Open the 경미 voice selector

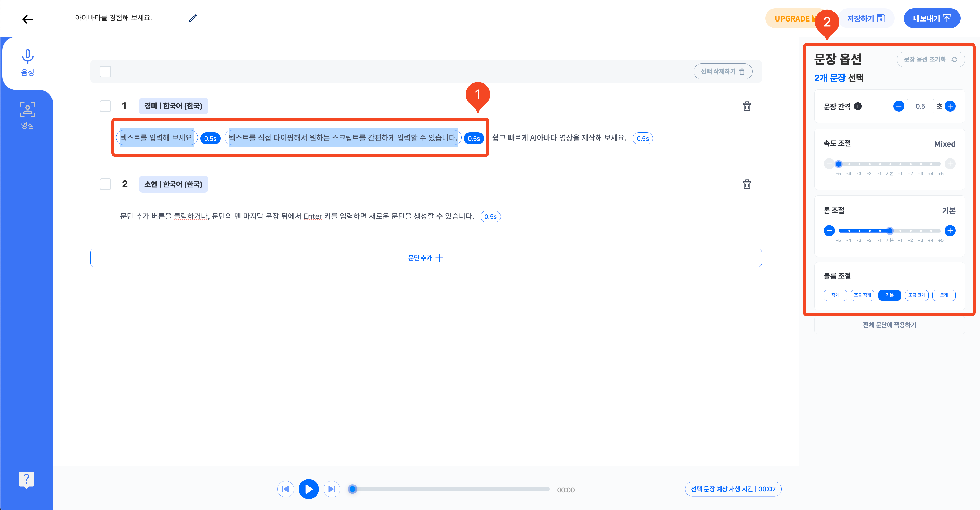point(173,106)
